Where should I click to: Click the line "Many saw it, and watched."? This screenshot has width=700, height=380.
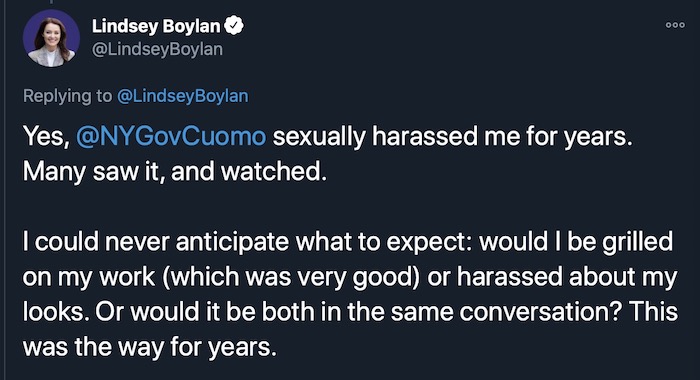click(x=175, y=171)
